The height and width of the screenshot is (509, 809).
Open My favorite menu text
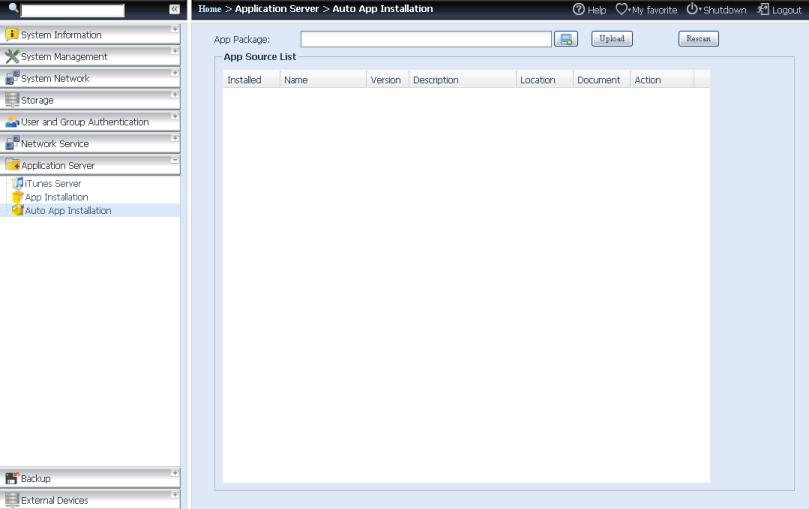[x=654, y=10]
